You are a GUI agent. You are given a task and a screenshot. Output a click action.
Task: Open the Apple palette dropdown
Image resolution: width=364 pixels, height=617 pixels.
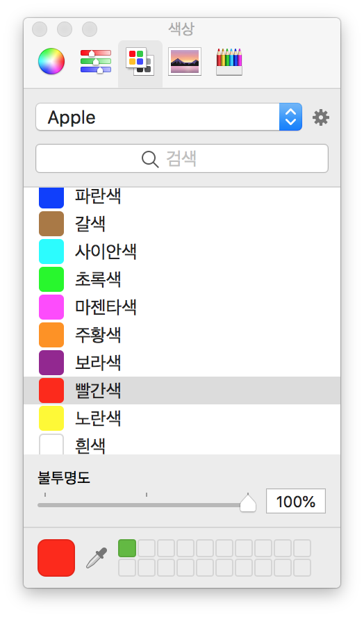pos(169,117)
